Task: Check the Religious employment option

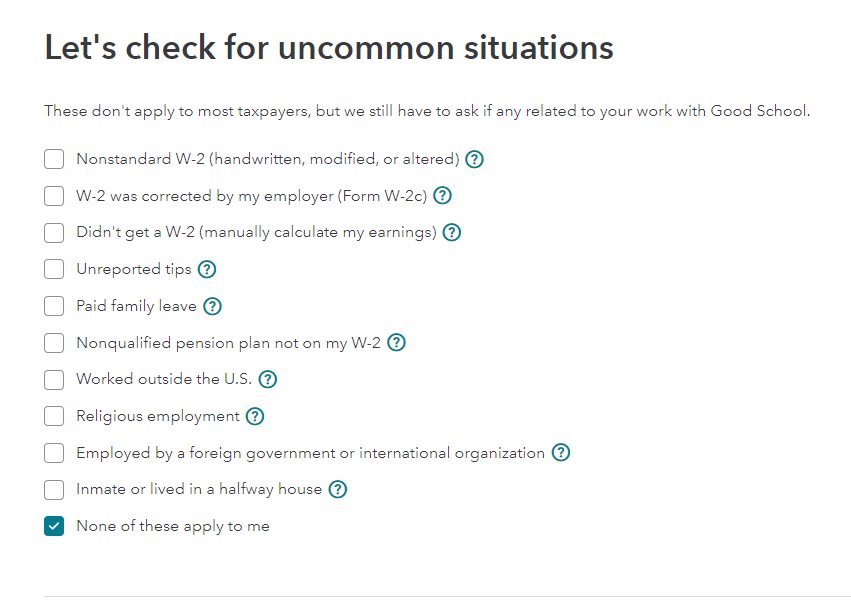Action: coord(54,416)
